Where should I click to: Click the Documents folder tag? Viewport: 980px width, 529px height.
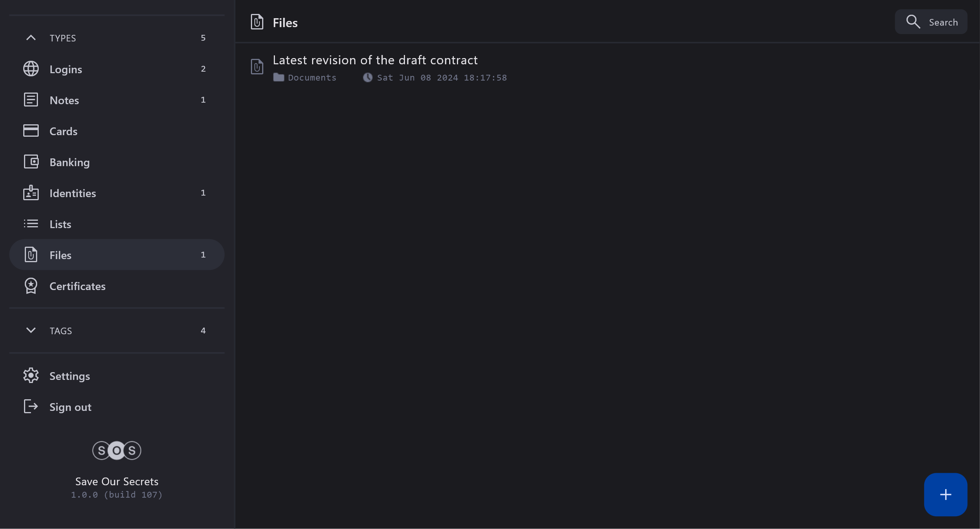pos(305,78)
